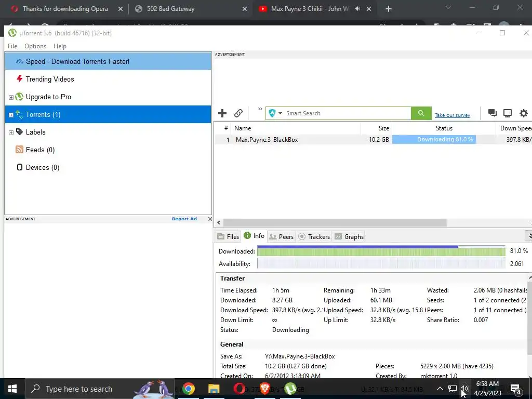The width and height of the screenshot is (532, 399).
Task: Click the Labels tag icon
Action: click(20, 132)
